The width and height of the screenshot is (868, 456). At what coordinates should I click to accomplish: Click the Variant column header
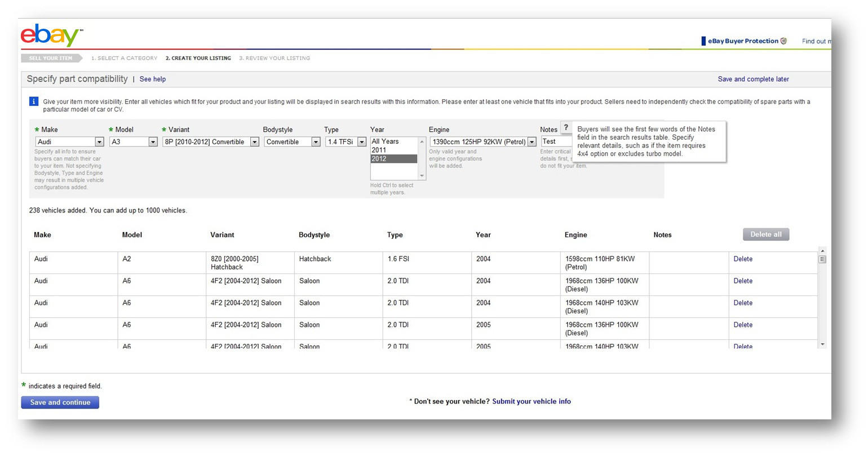point(222,235)
